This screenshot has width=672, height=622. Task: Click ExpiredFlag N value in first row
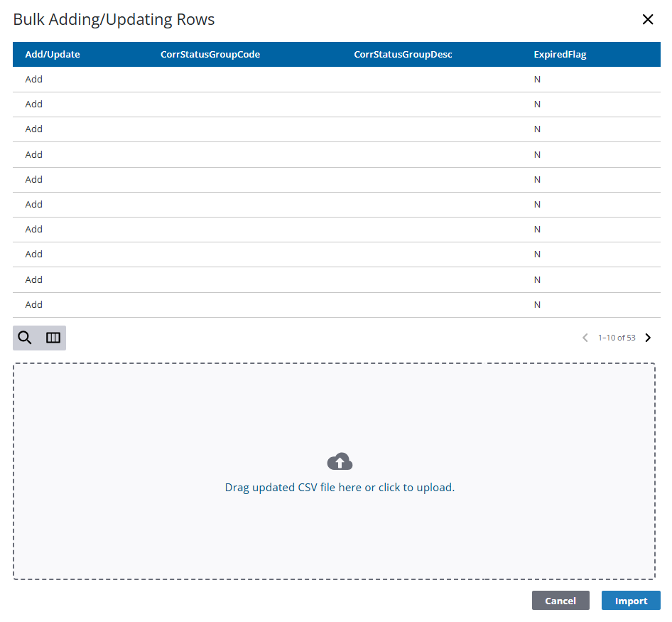tap(537, 80)
